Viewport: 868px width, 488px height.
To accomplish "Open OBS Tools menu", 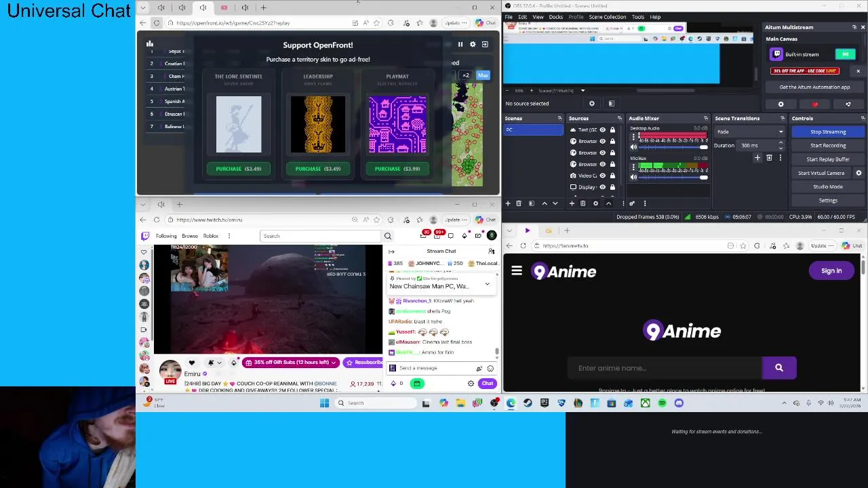I will coord(638,17).
